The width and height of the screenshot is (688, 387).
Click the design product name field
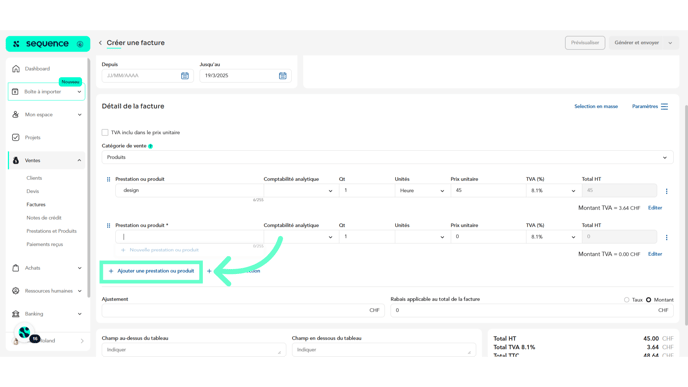[189, 190]
